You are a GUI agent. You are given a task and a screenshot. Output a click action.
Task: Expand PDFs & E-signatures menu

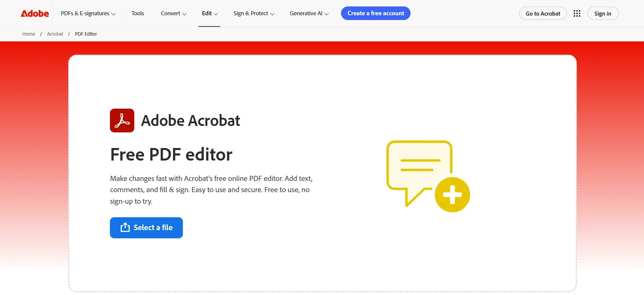88,14
